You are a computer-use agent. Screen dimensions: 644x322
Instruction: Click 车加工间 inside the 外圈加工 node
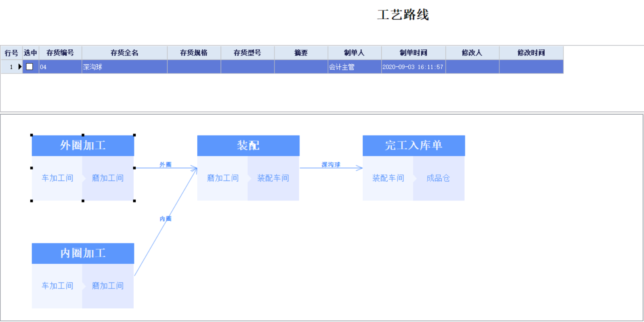(57, 178)
